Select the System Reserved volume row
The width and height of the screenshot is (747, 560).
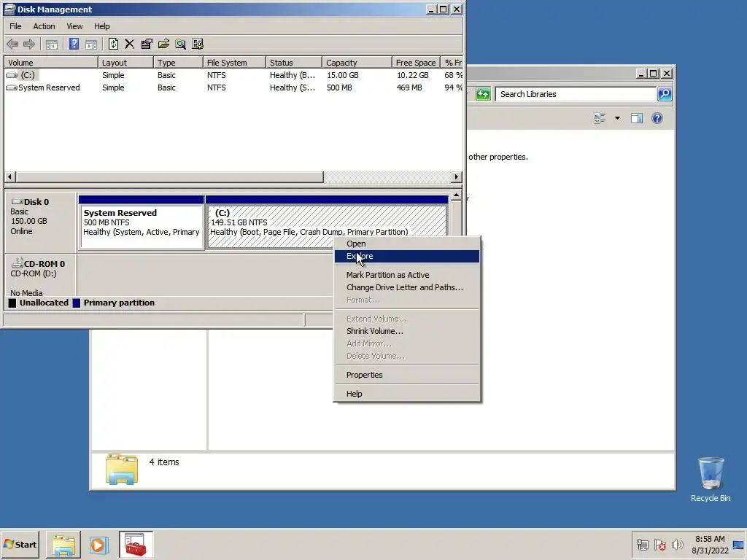tap(233, 87)
